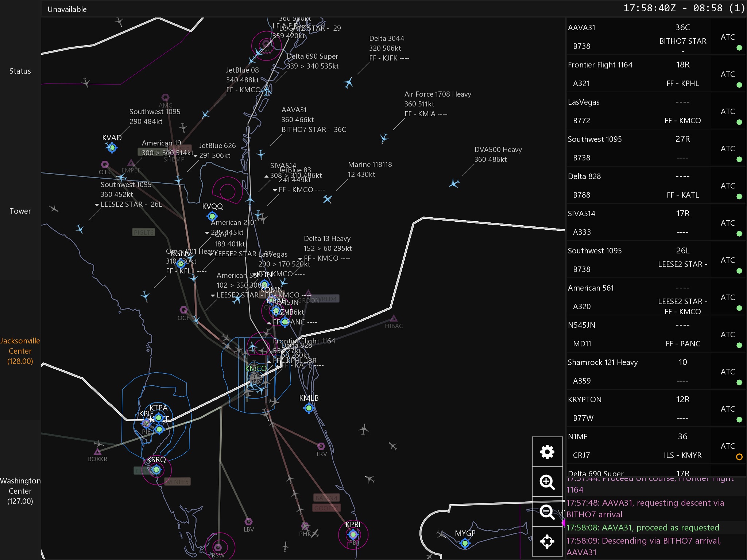Select the TRV navaid hexagon
Viewport: 747px width, 560px height.
coord(321,446)
